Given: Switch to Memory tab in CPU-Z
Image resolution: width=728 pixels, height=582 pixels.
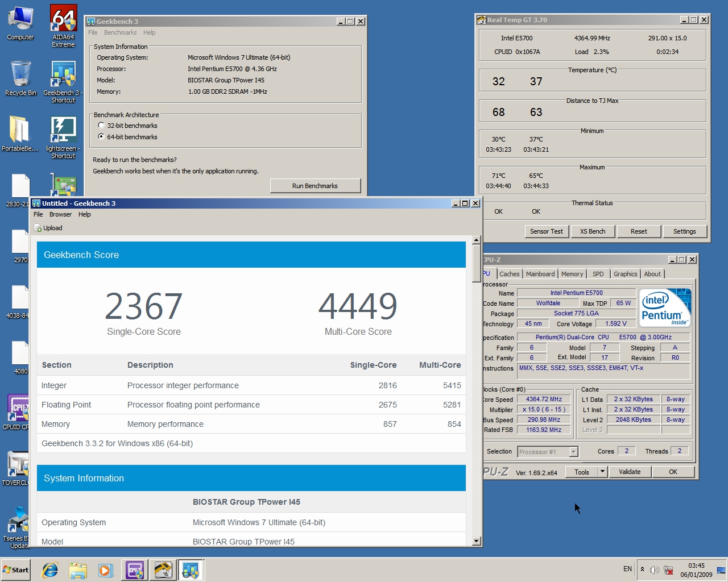Looking at the screenshot, I should click(572, 274).
